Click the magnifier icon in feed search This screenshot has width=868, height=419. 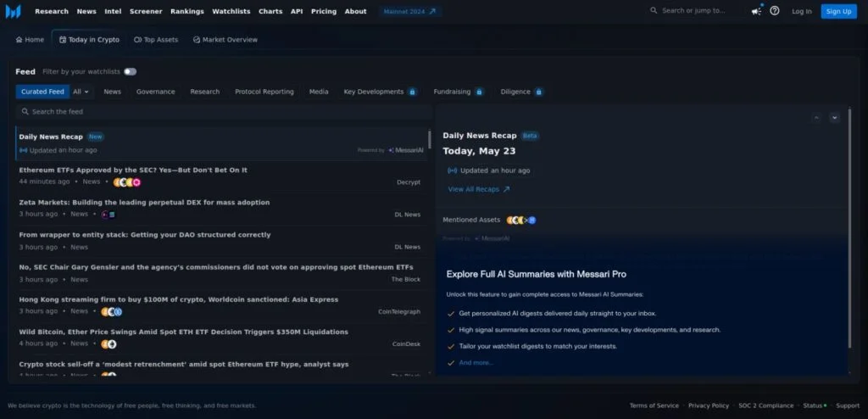[x=25, y=111]
